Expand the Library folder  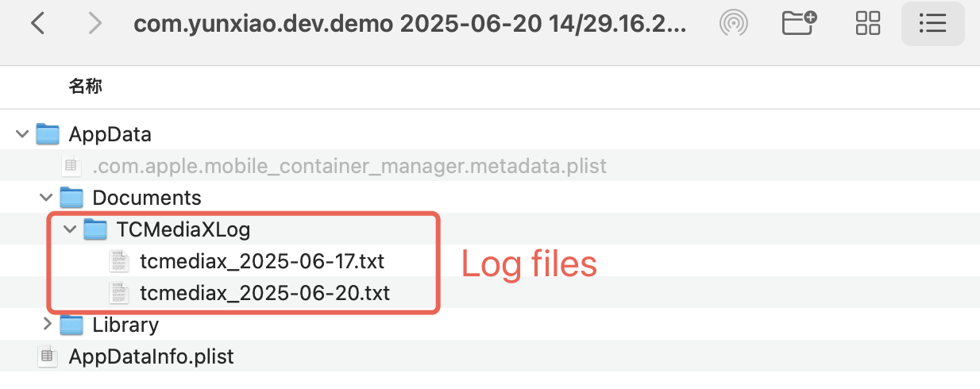tap(46, 325)
